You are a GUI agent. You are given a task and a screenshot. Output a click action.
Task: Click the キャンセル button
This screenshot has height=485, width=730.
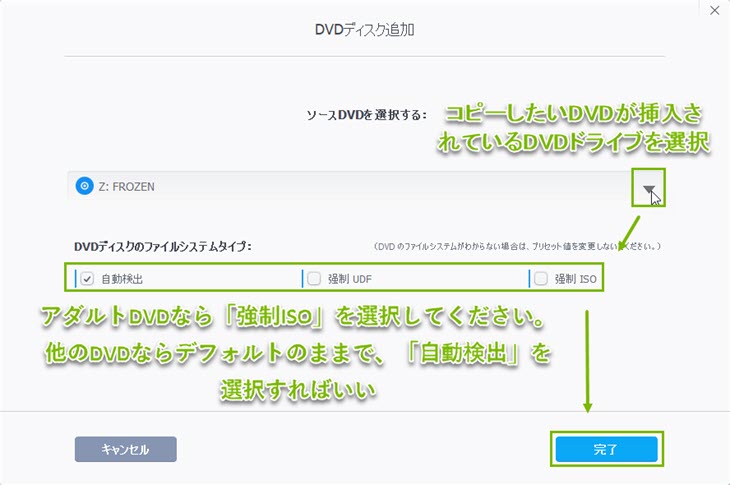tap(126, 449)
